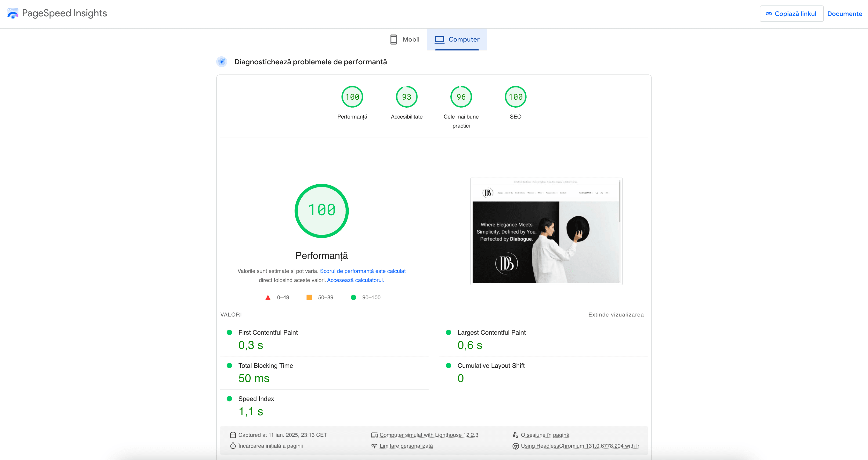
Task: Click the green circle 90–100 legend icon
Action: (x=353, y=297)
